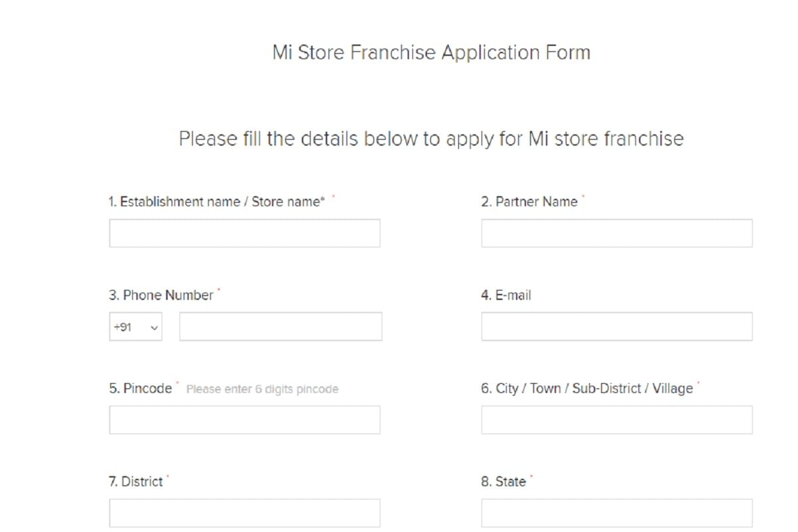Click the 'Please enter 6 digits pincode' hint text
Viewport: 798px width, 532px height.
262,389
